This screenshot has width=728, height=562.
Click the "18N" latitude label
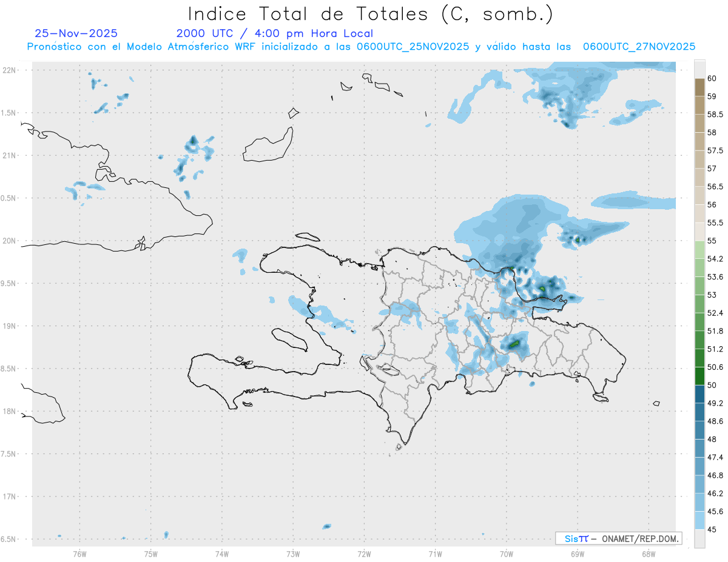click(10, 411)
